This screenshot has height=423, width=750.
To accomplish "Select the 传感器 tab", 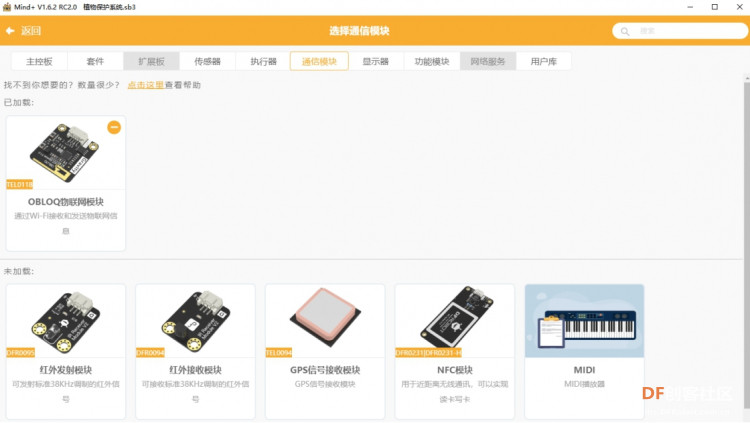I will click(207, 61).
